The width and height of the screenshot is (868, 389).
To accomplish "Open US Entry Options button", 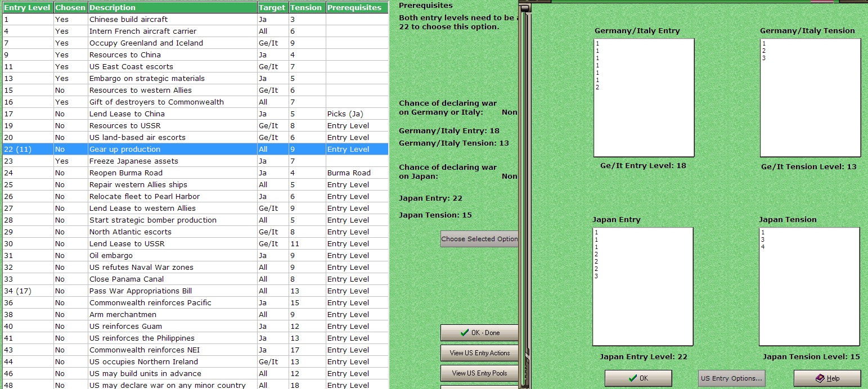I will pyautogui.click(x=731, y=378).
